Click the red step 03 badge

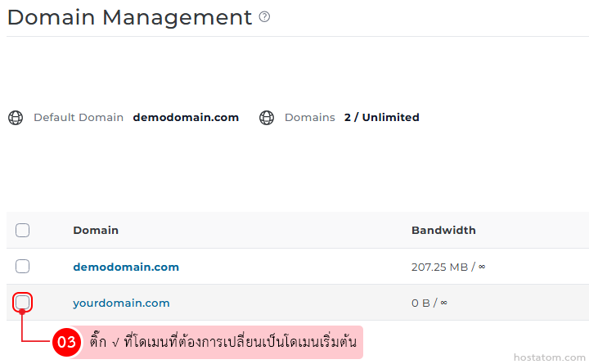[67, 343]
